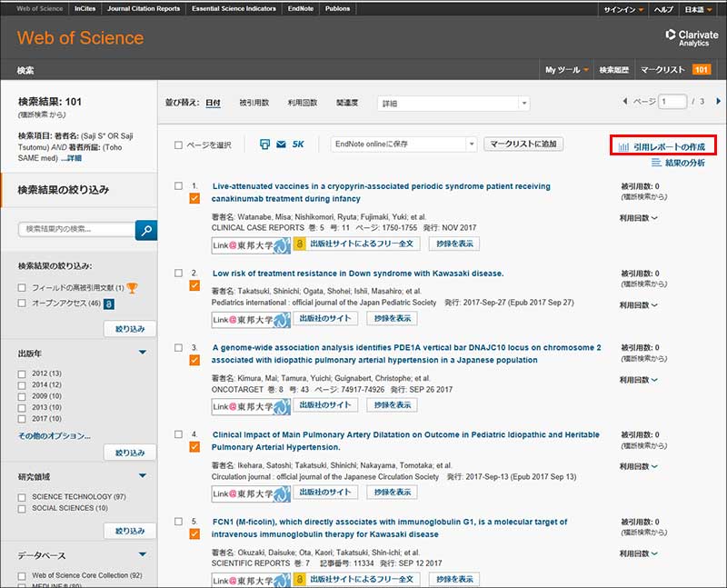Click the 検索結果内の検索 input field
Viewport: 727px width, 588px height.
(77, 229)
